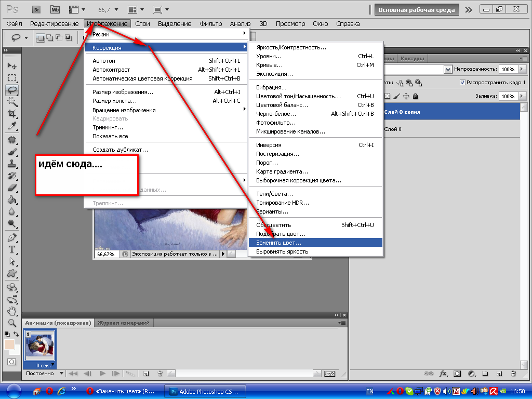Duplicate the selected animation frame

pyautogui.click(x=146, y=374)
